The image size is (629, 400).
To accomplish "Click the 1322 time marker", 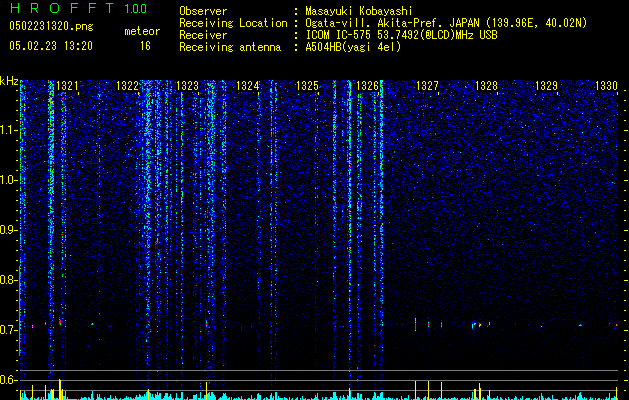I will click(127, 86).
